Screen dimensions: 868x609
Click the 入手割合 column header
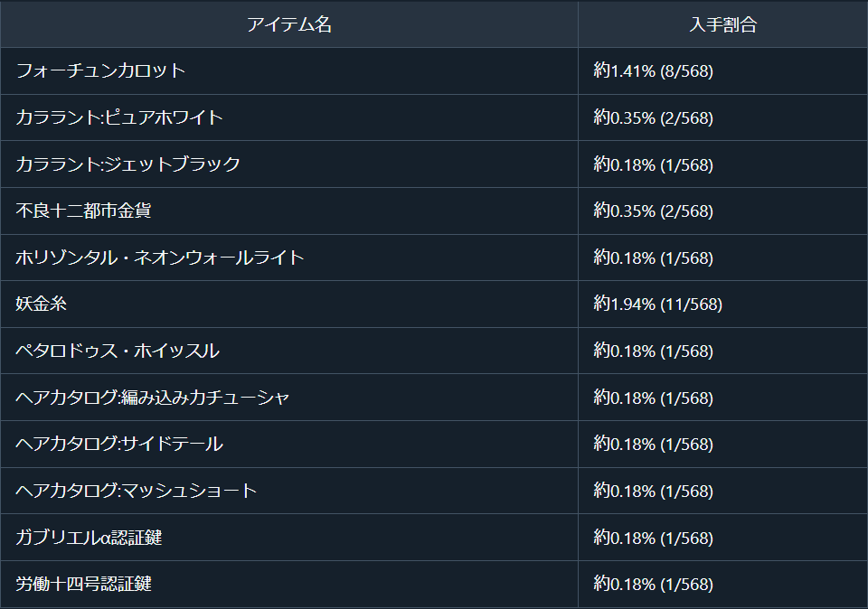[x=723, y=24]
